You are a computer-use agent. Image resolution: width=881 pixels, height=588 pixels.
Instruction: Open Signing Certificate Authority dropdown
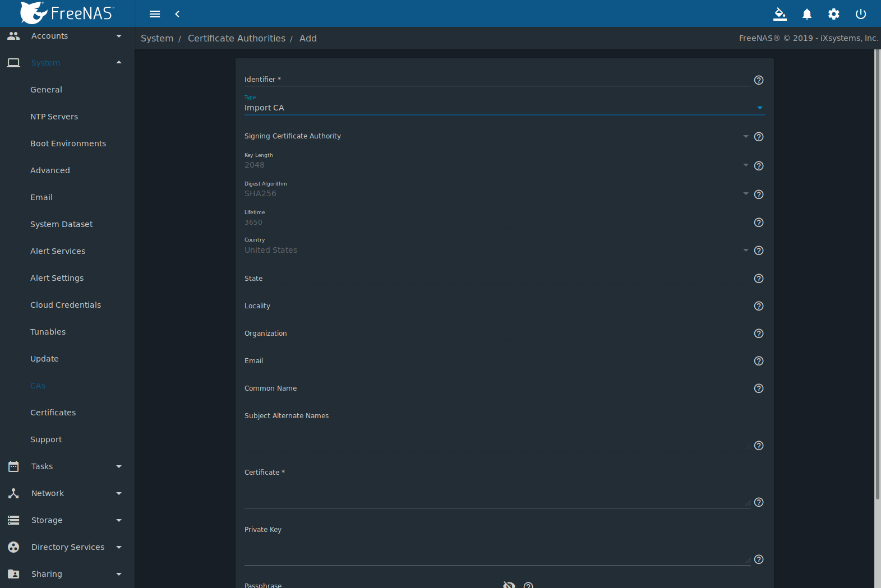pyautogui.click(x=497, y=136)
